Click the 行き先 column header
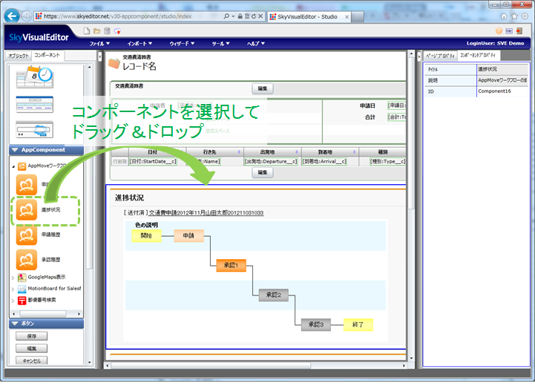Image resolution: width=535 pixels, height=392 pixels. [214, 152]
